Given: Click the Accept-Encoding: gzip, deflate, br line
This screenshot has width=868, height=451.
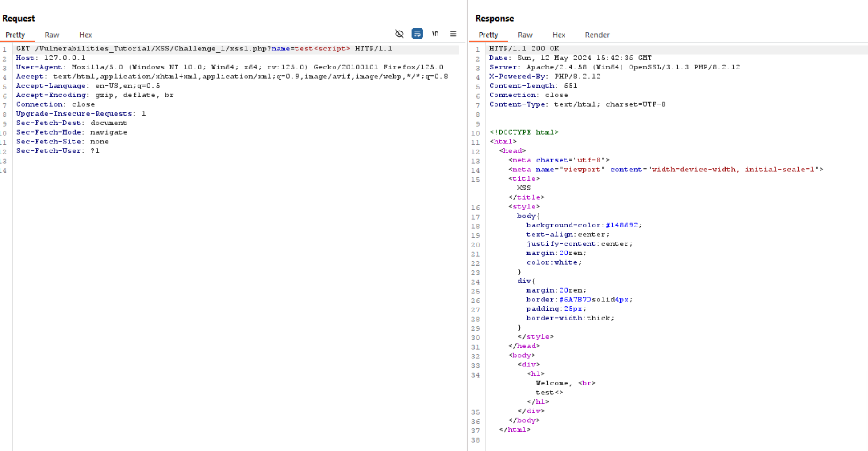Looking at the screenshot, I should pos(95,95).
